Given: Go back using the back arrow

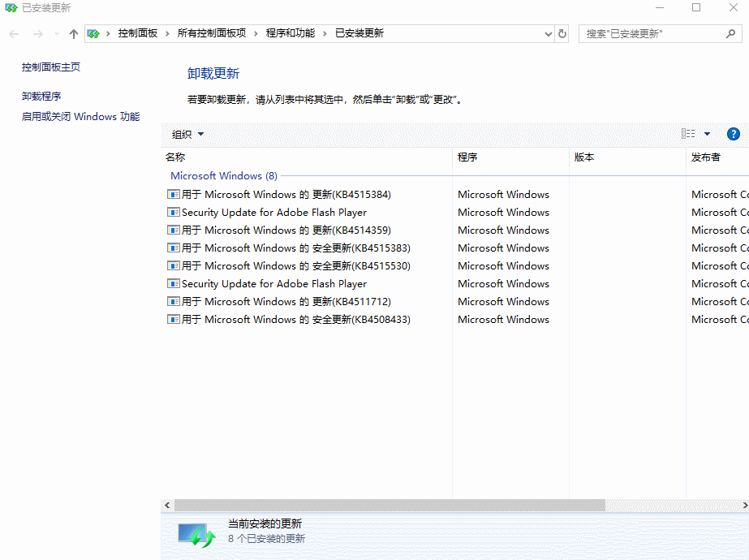Looking at the screenshot, I should (14, 34).
